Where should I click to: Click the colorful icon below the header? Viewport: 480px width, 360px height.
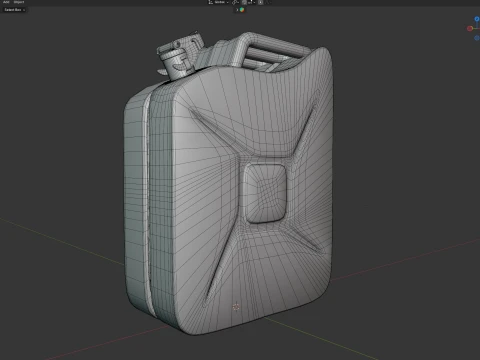pyautogui.click(x=242, y=10)
